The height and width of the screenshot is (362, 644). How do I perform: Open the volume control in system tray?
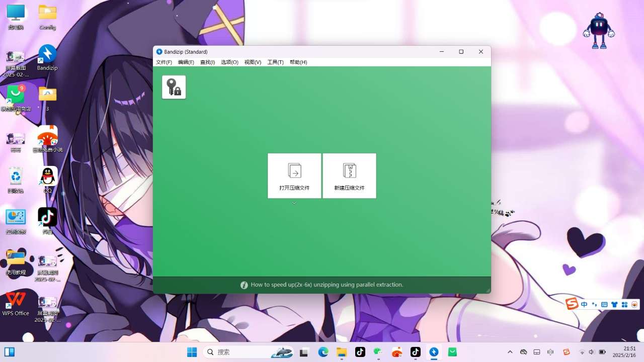(592, 352)
